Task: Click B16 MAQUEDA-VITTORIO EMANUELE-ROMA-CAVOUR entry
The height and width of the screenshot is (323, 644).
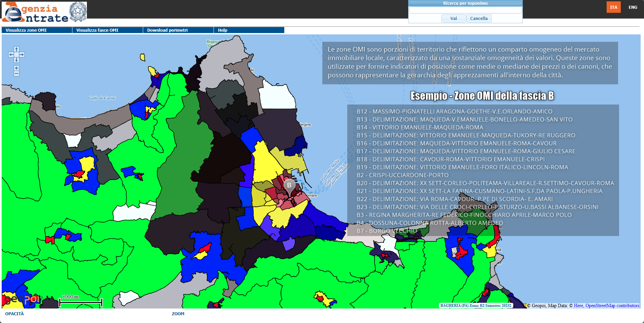Action: coord(457,143)
